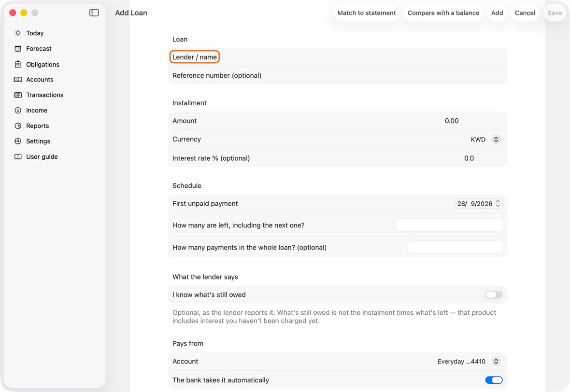The image size is (570, 392).
Task: Go to the Forecast label in sidebar
Action: [39, 49]
